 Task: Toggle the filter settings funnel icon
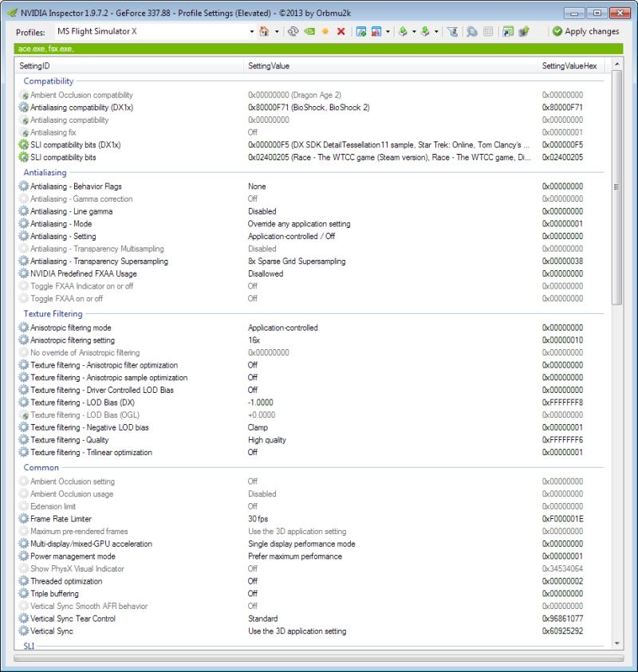pyautogui.click(x=452, y=31)
